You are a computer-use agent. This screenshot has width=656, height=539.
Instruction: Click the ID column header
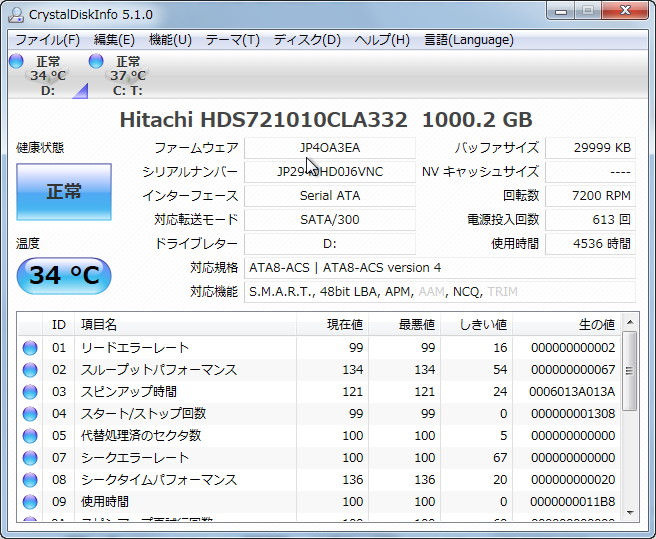click(x=59, y=324)
